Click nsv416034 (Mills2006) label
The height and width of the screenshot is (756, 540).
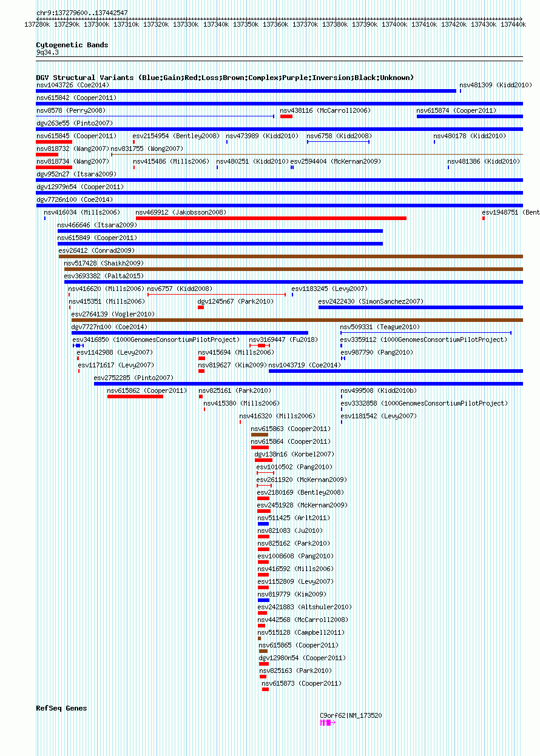[82, 212]
